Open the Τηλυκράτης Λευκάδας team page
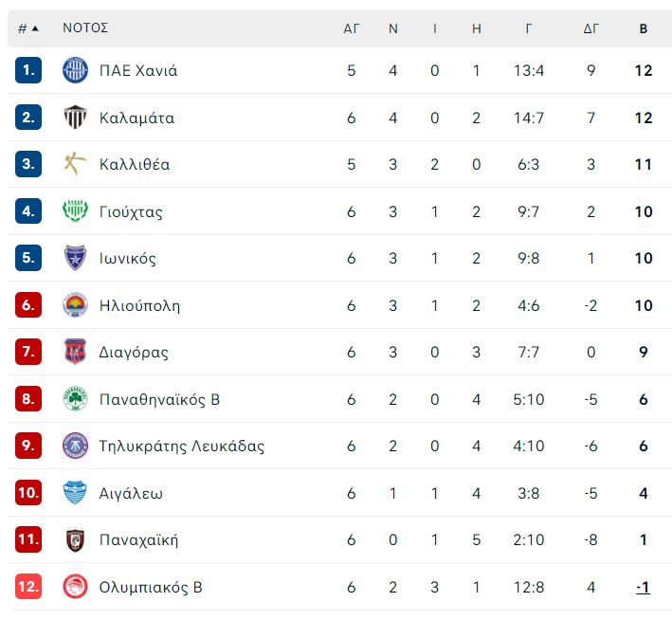 tap(182, 446)
